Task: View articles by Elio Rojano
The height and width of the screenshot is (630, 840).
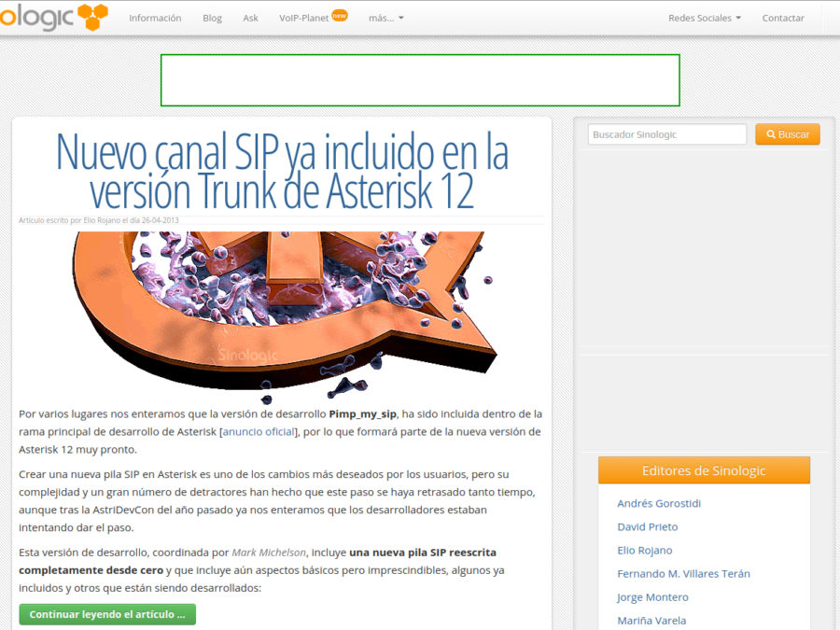Action: coord(644,550)
